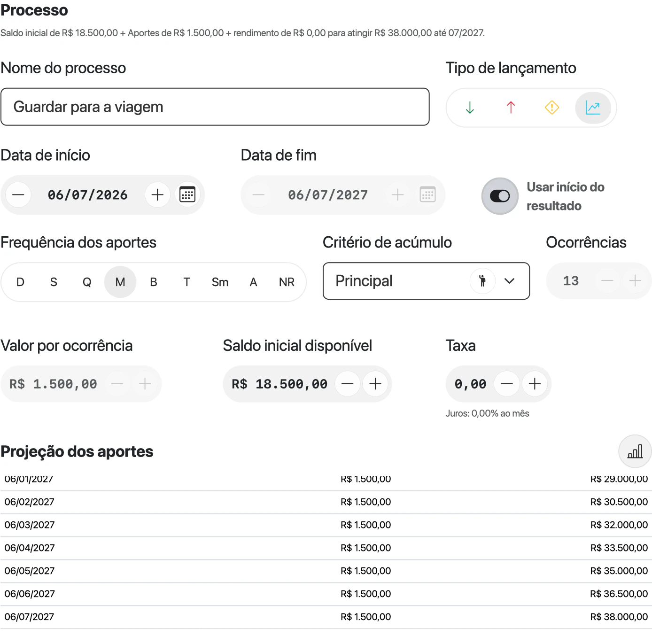Decrease Valor por ocorrência amount
652x644 pixels.
117,384
